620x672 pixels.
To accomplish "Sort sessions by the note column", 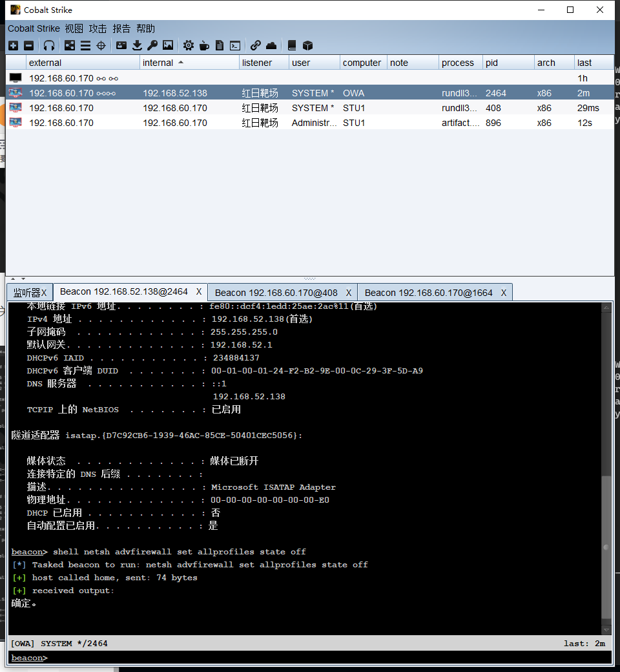I will click(x=413, y=63).
